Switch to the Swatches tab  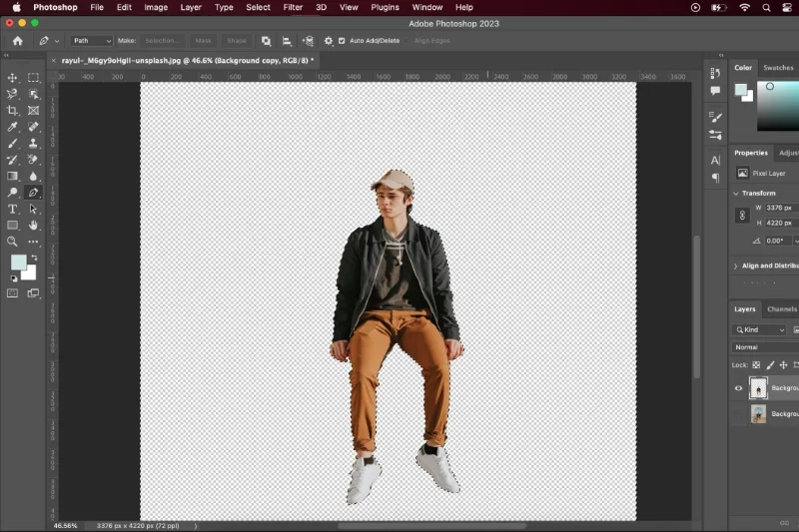pyautogui.click(x=778, y=68)
